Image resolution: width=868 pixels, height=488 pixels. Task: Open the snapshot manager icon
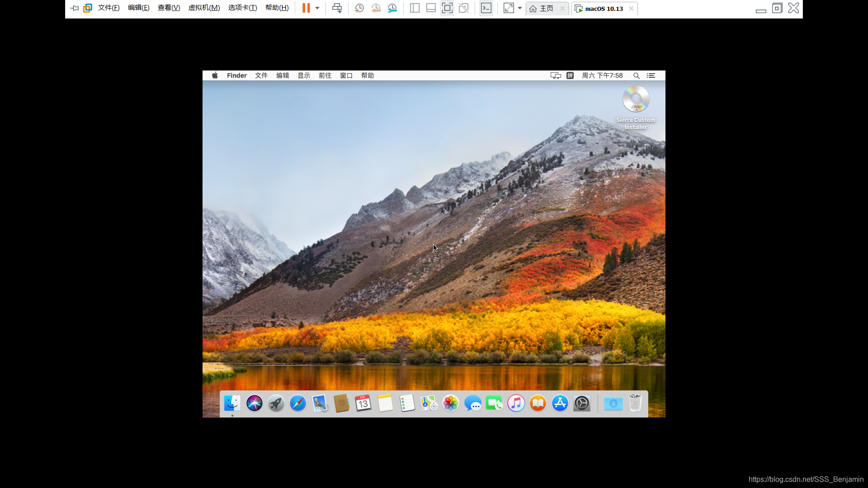pos(392,8)
